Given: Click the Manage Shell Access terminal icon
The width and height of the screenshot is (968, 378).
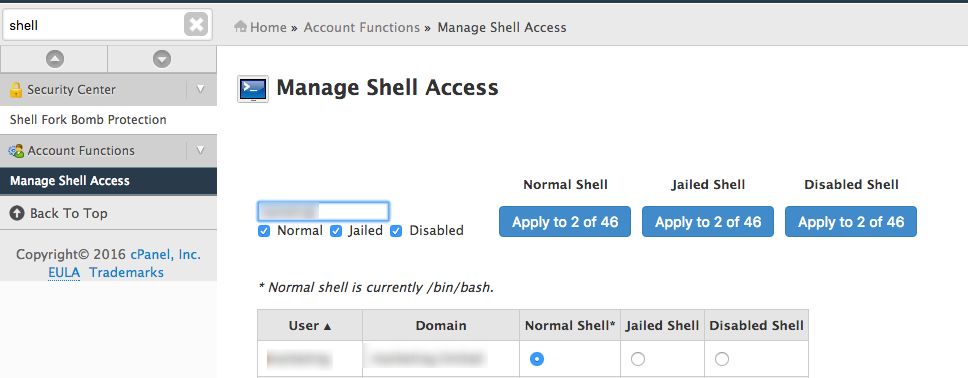Looking at the screenshot, I should tap(252, 89).
